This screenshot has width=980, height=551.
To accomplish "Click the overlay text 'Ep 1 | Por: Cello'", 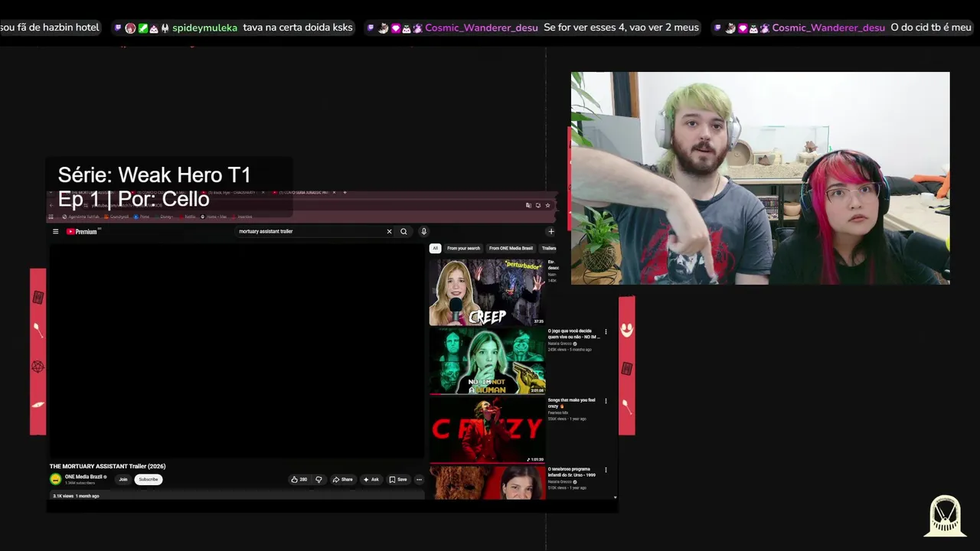I will (x=133, y=199).
